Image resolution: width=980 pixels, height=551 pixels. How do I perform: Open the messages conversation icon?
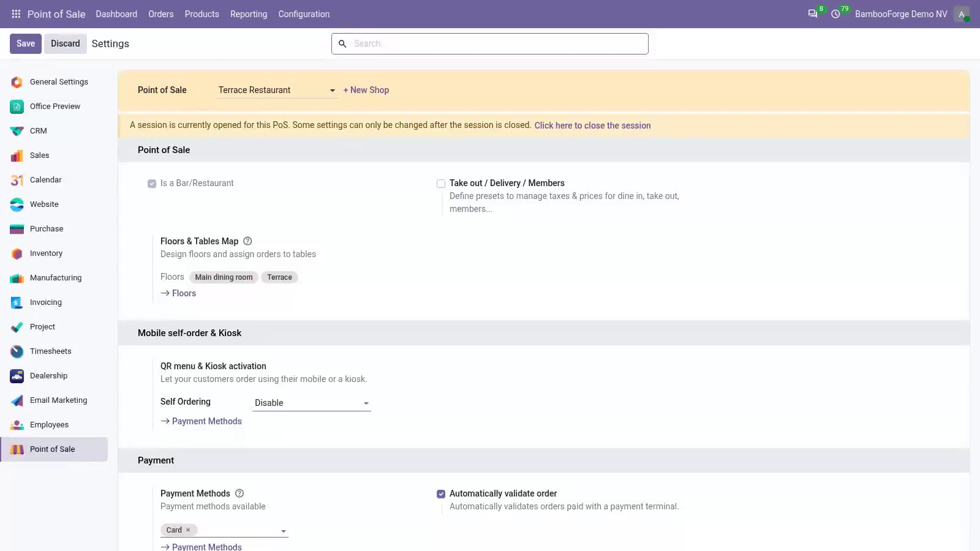[x=813, y=13]
